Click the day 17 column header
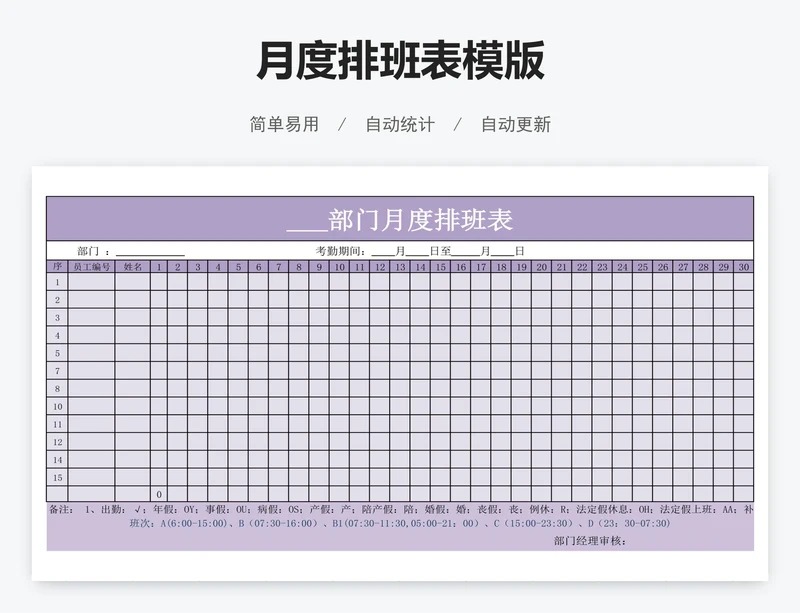Screen dimensions: 800x613 click(x=481, y=266)
